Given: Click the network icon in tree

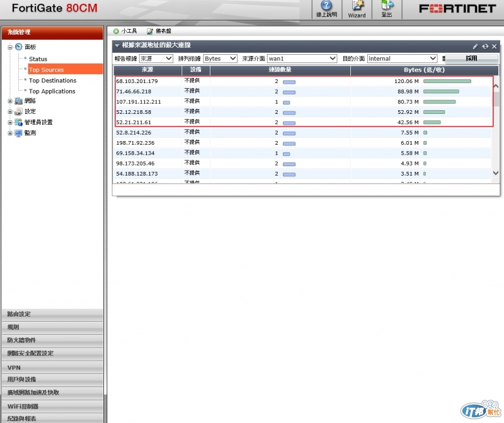Looking at the screenshot, I should (19, 101).
